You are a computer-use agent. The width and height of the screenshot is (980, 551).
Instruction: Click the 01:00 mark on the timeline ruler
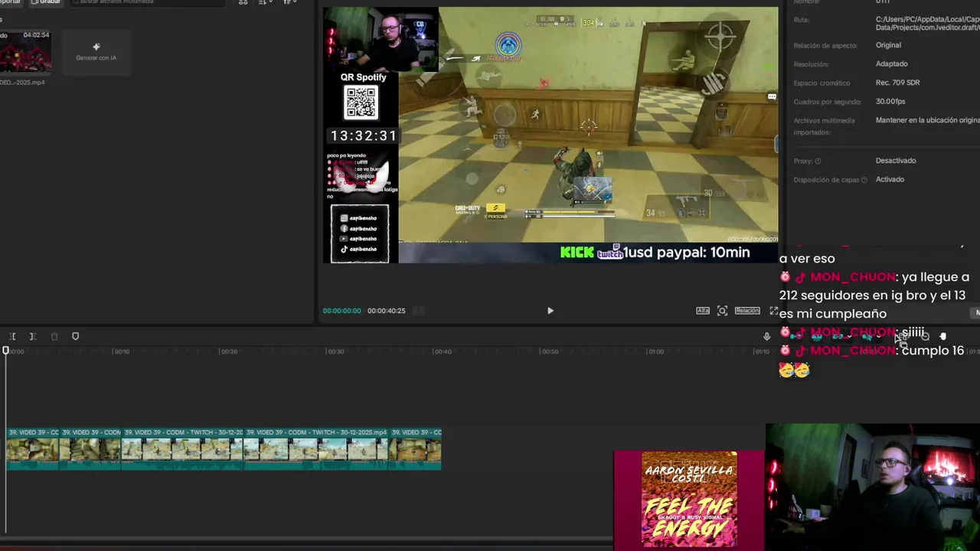656,351
